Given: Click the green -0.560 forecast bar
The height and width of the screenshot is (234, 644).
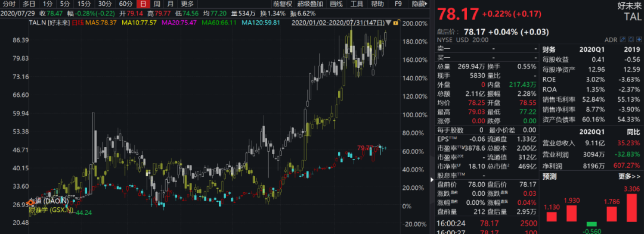Looking at the screenshot, I should click(x=592, y=224).
